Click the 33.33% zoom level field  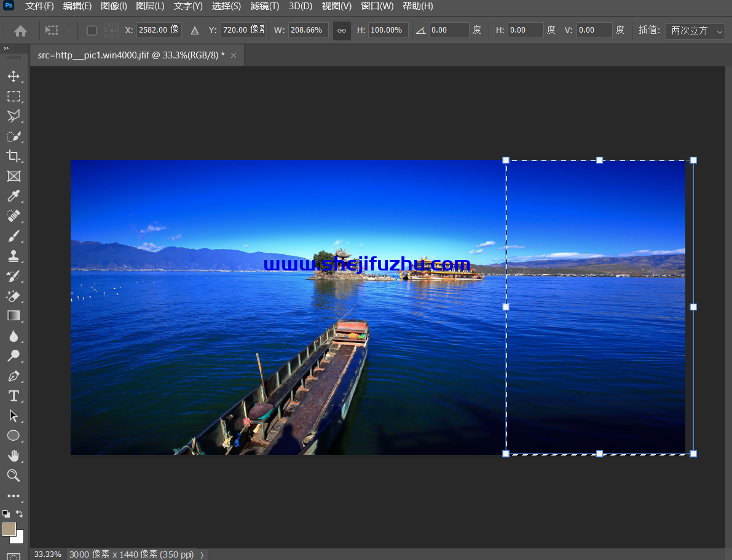48,554
